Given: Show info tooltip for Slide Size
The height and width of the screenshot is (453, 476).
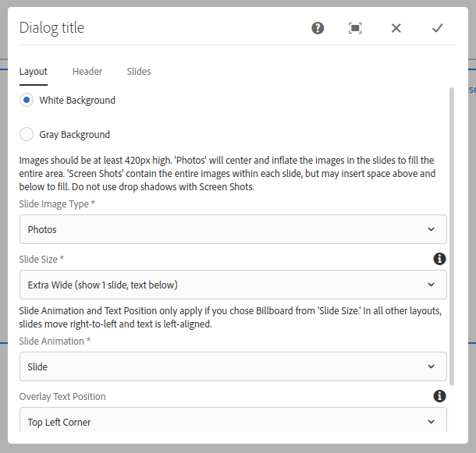Looking at the screenshot, I should coord(439,259).
